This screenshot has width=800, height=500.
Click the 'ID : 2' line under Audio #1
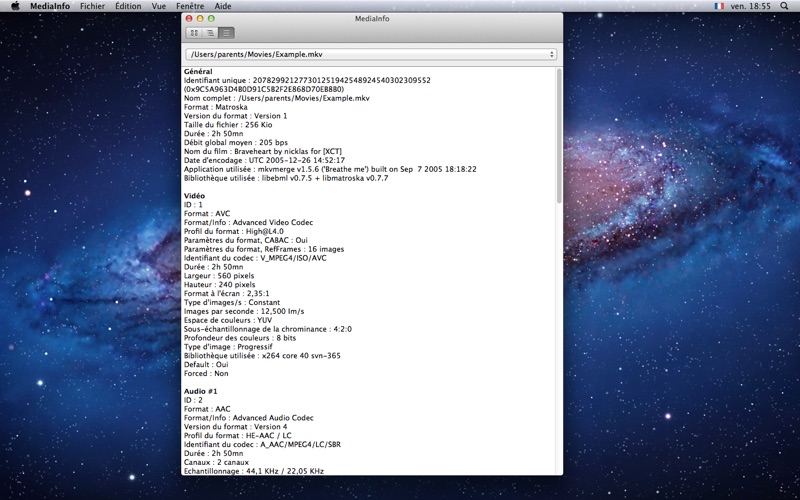pyautogui.click(x=193, y=400)
